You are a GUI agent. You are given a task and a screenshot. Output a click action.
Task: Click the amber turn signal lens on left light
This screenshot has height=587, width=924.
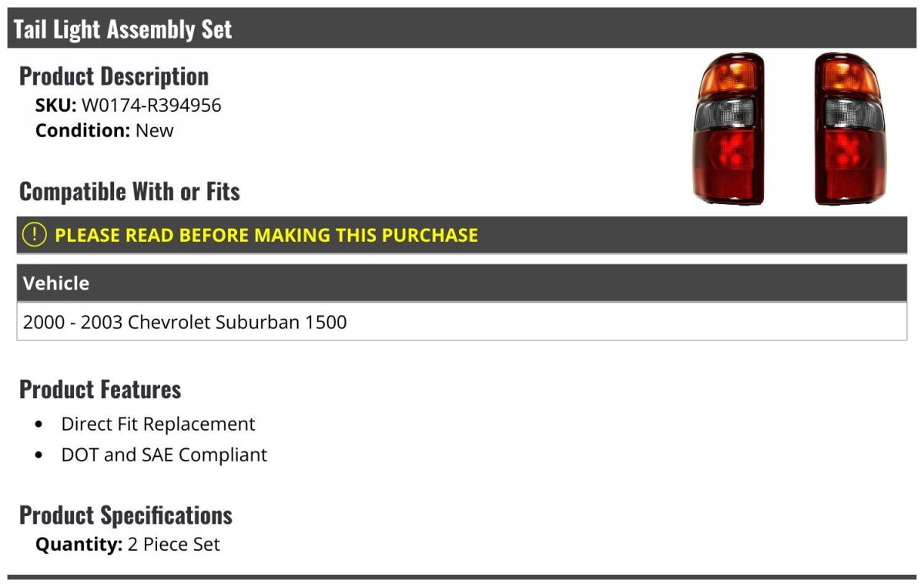click(x=728, y=76)
